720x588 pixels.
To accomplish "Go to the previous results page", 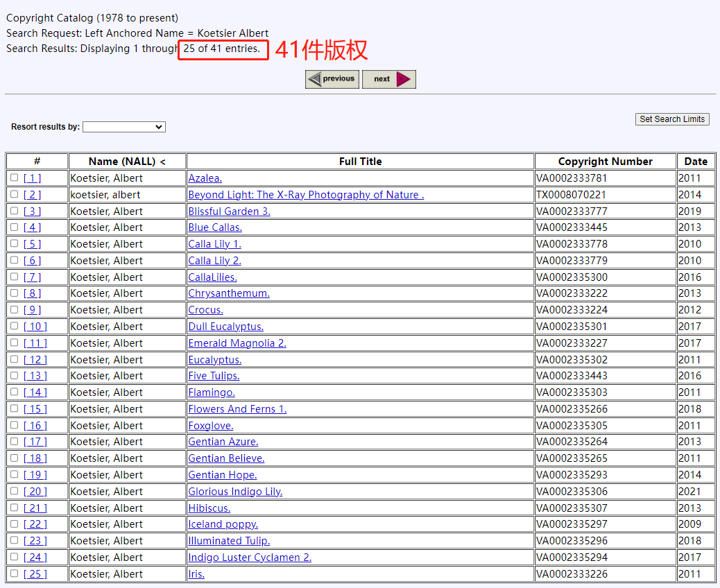I will point(332,79).
